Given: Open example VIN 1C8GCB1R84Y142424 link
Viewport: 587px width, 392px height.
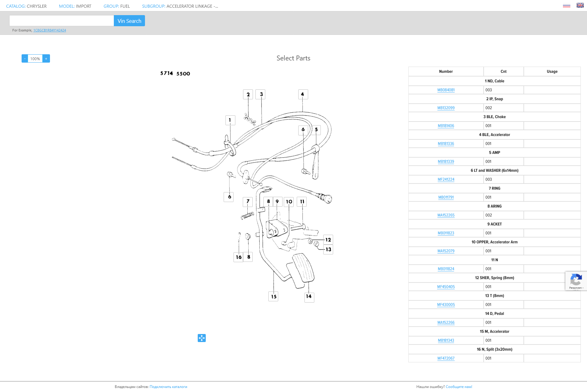Looking at the screenshot, I should pos(50,30).
